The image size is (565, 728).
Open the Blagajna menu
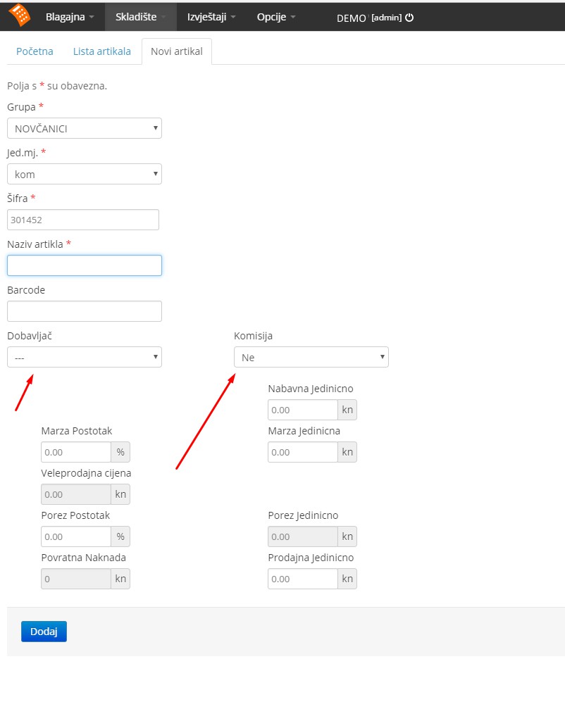[x=70, y=17]
